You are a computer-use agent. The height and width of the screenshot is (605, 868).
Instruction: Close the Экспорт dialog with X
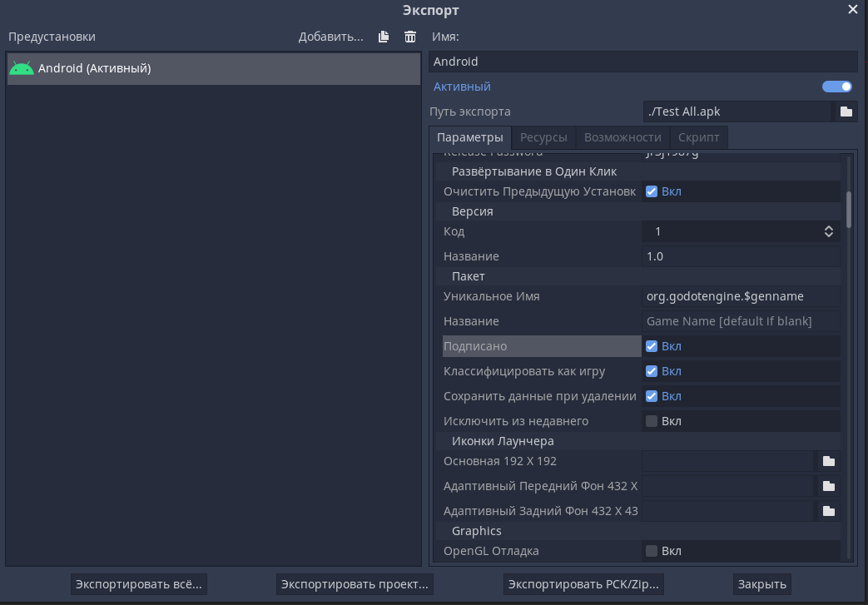pos(852,10)
